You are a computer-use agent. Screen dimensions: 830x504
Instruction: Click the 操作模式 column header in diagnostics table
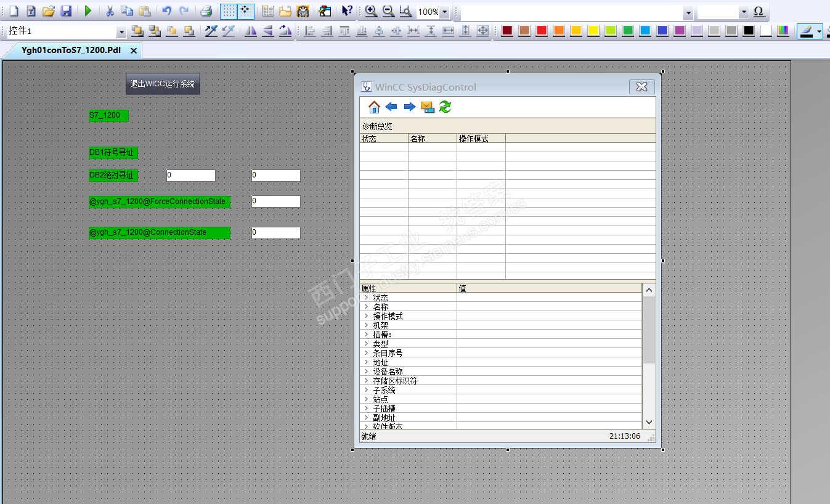pos(481,139)
